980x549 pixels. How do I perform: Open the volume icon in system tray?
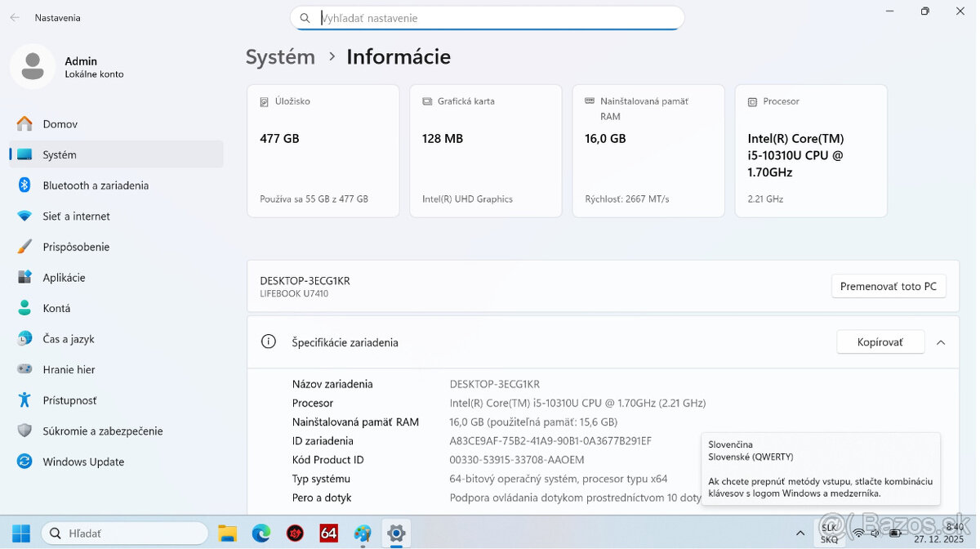pos(875,533)
